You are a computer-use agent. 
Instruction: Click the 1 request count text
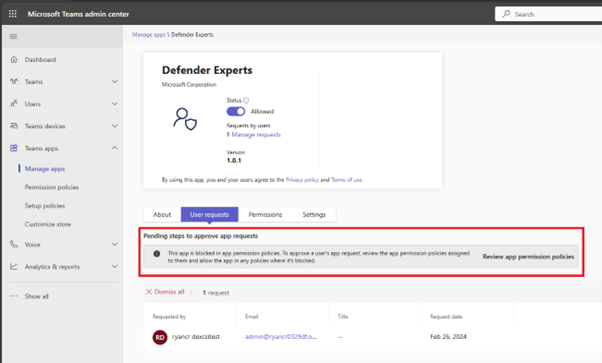pos(216,293)
